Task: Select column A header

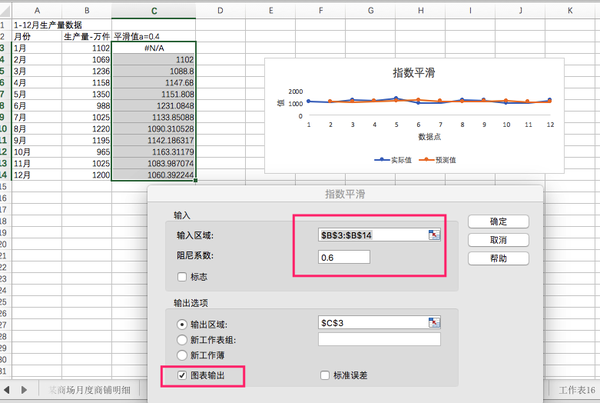Action: point(37,11)
